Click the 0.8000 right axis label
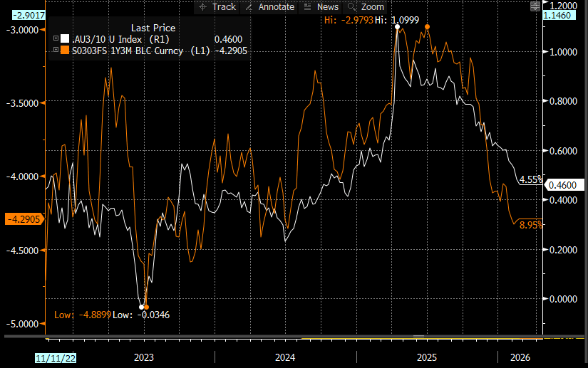Screen dimensions: 588x368 563,101
